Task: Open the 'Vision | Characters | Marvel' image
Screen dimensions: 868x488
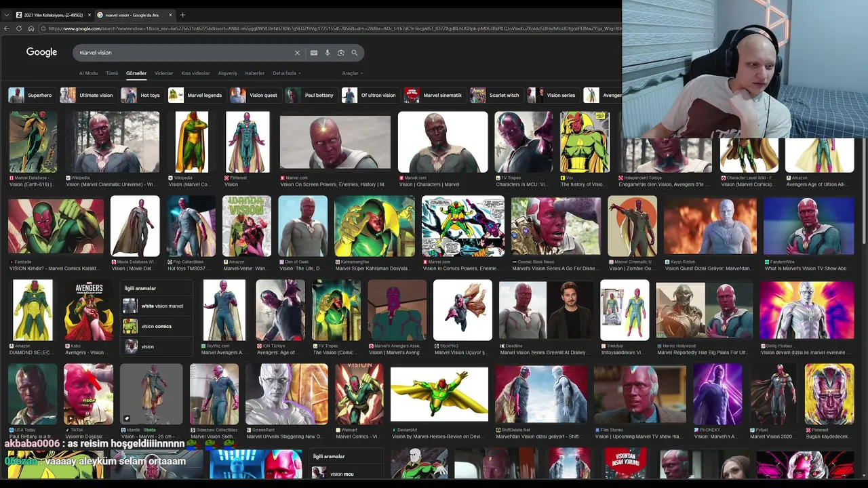Action: (x=443, y=142)
